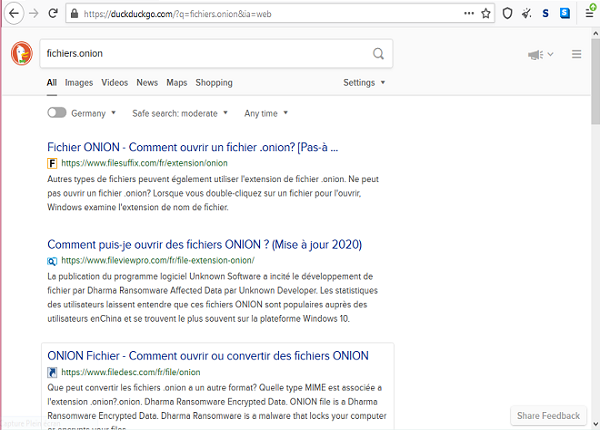Open the Comment puis-je ouvrir des fichiers result
The image size is (600, 430).
(204, 244)
